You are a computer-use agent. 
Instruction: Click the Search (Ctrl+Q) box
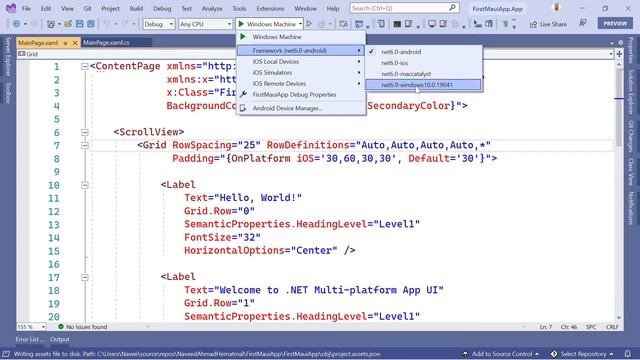tap(404, 8)
